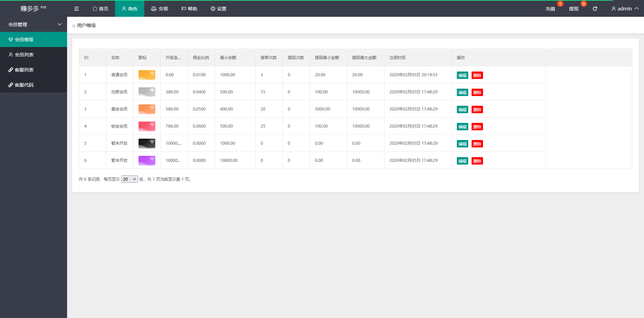The height and width of the screenshot is (318, 644).
Task: Change the per-page records dropdown
Action: [129, 179]
